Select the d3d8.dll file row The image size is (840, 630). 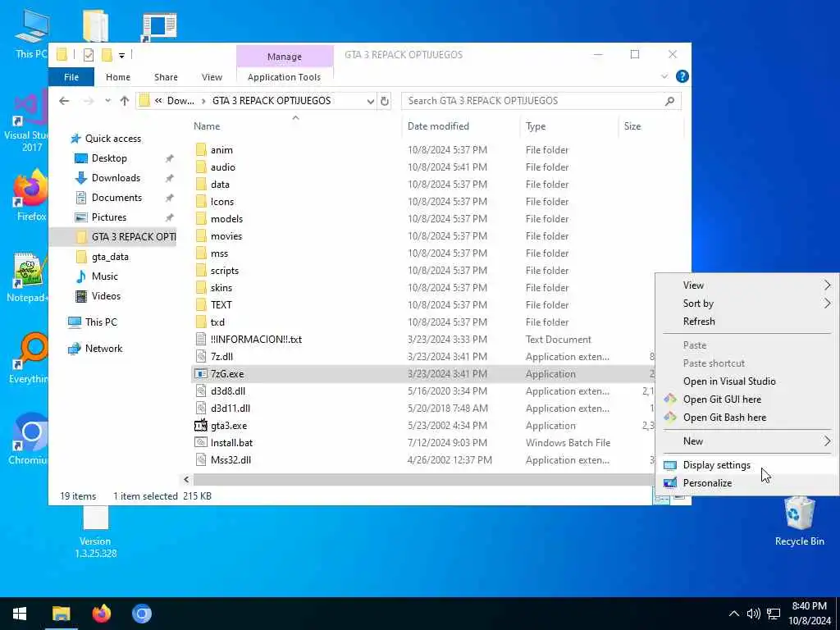423,391
